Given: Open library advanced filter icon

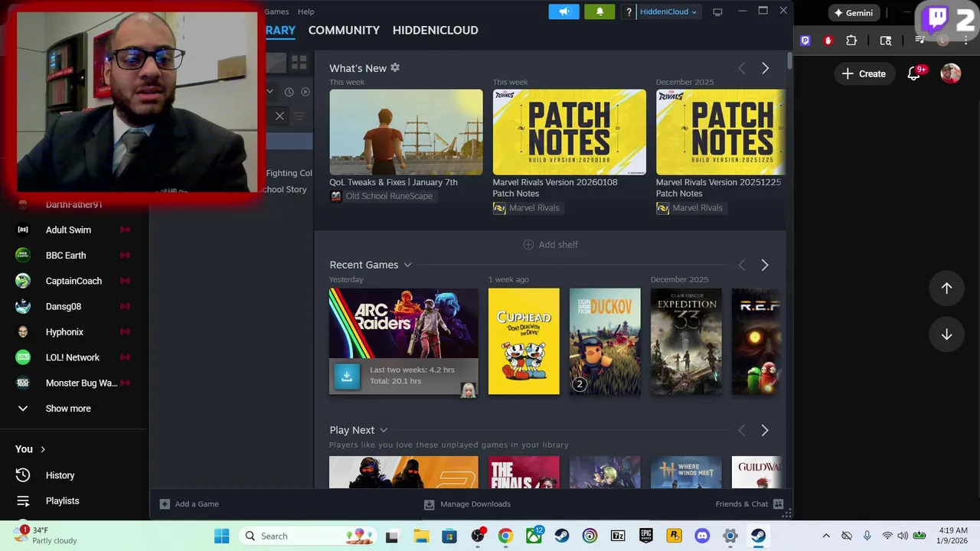Looking at the screenshot, I should coord(299,116).
